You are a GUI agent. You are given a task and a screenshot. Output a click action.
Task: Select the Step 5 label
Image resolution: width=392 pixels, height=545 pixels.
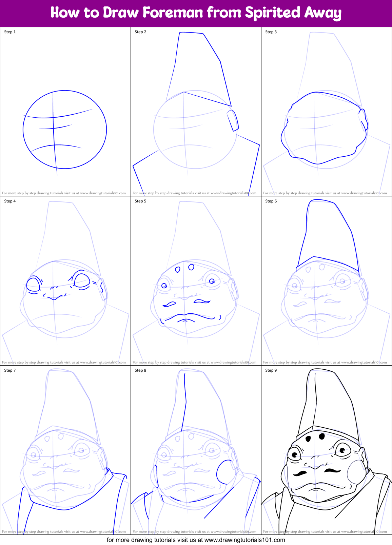coord(140,201)
